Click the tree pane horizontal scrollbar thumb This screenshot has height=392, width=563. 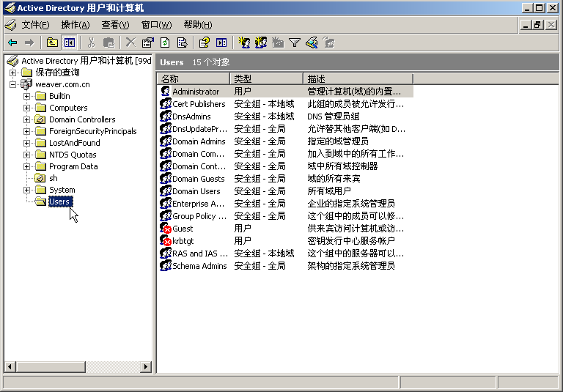[x=51, y=366]
